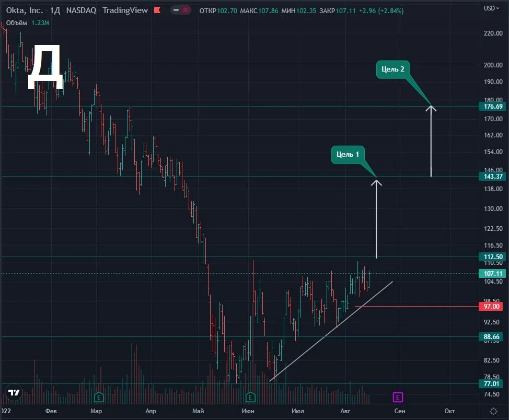
Task: Click the price change +2.96 (+2.84%)
Action: coord(381,11)
